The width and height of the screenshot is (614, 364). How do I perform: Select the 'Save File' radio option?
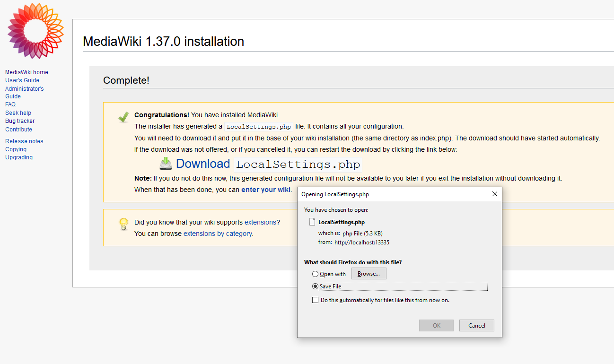pos(315,286)
